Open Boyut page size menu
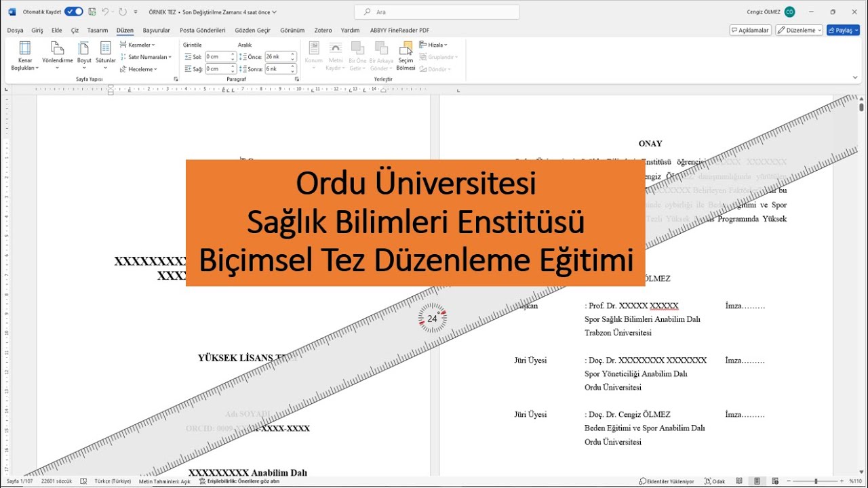868x488 pixels. (84, 56)
